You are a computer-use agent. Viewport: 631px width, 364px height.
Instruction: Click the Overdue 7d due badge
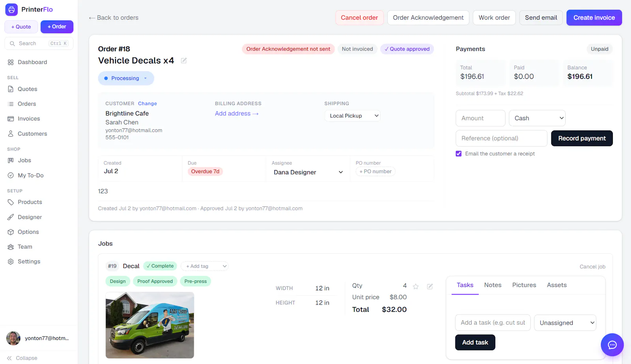(205, 171)
